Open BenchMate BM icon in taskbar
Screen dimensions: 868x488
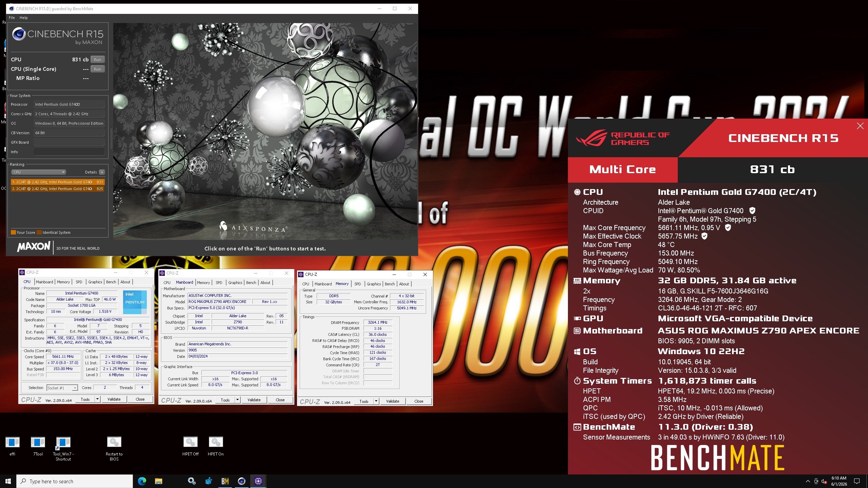click(225, 481)
